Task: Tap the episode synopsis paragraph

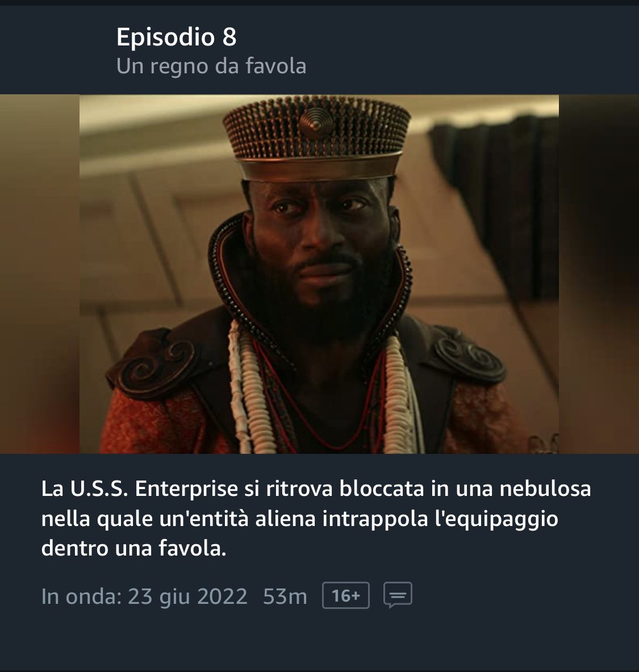Action: tap(316, 518)
